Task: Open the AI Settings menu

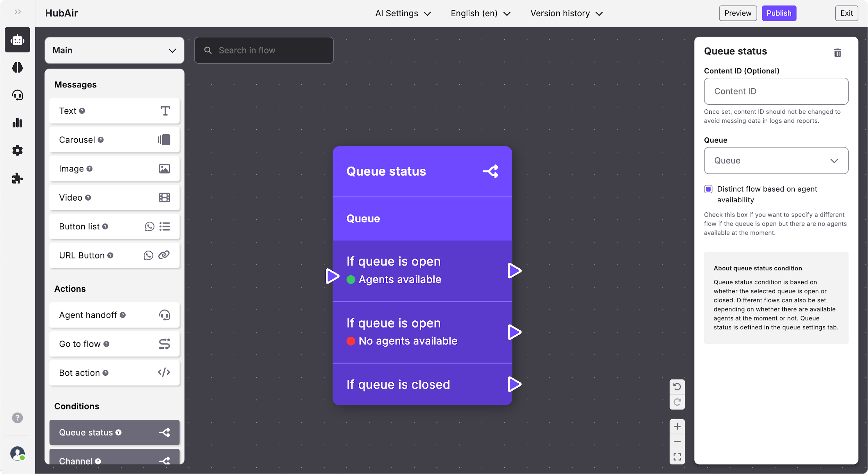Action: coord(403,14)
